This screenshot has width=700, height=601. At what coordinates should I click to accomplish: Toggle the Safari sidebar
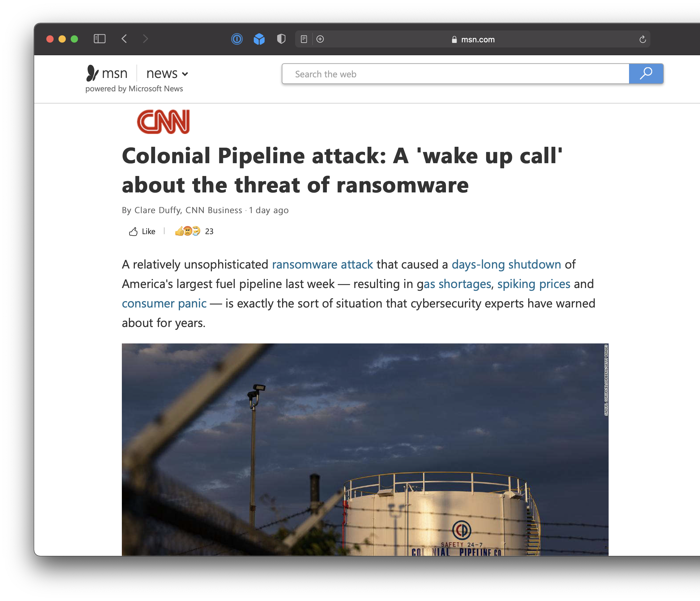point(99,39)
